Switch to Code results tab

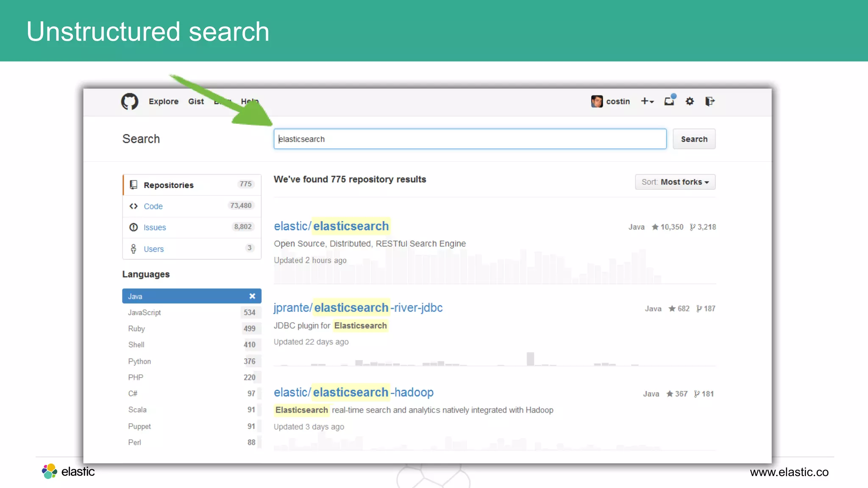192,206
